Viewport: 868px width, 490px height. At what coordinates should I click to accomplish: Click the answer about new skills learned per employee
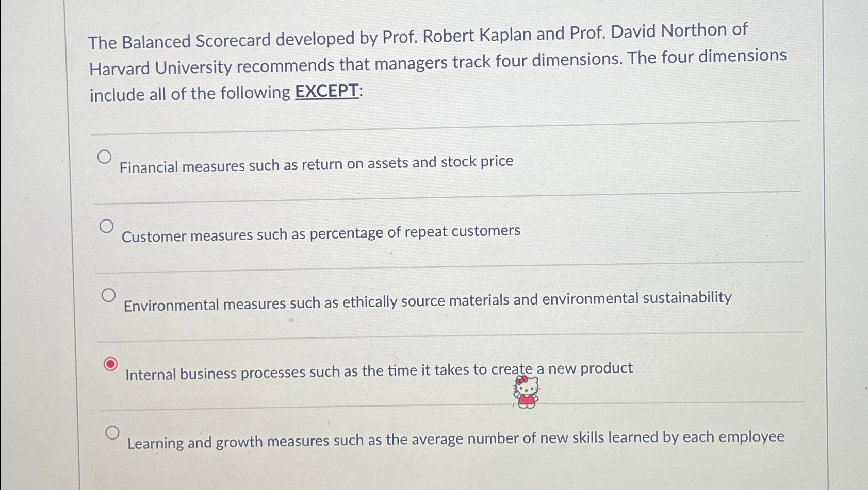[455, 439]
